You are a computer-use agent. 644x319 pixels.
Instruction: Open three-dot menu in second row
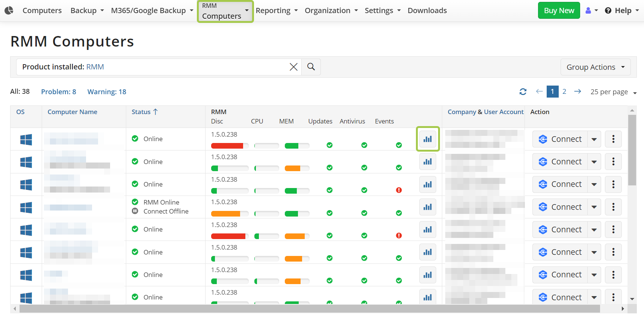(614, 162)
